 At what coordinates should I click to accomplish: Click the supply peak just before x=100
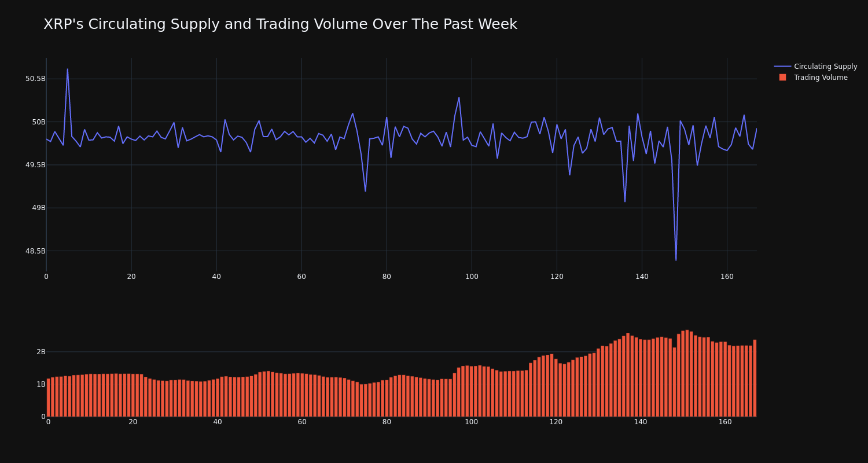[x=459, y=98]
